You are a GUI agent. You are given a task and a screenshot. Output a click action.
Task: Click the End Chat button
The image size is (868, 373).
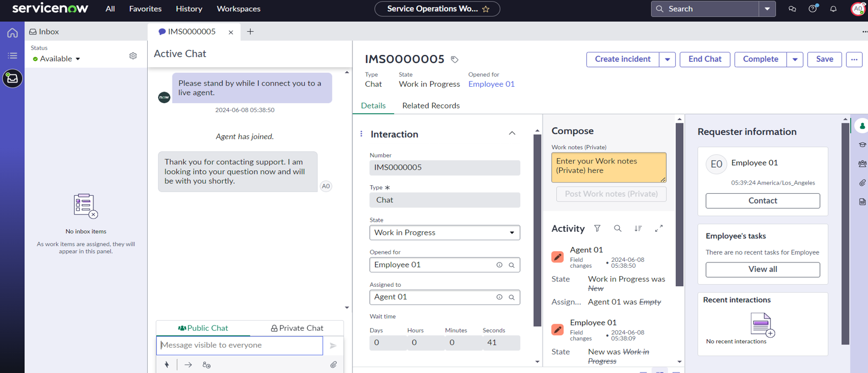[704, 59]
